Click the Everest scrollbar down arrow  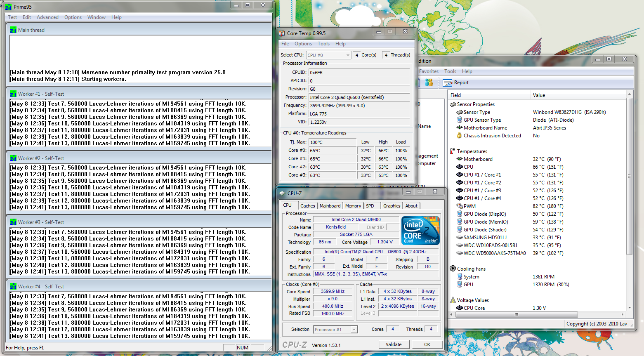[x=629, y=308]
